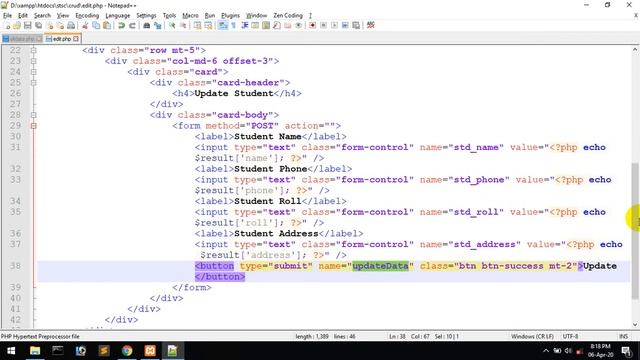Toggle file monitoring eye icon

point(298,25)
